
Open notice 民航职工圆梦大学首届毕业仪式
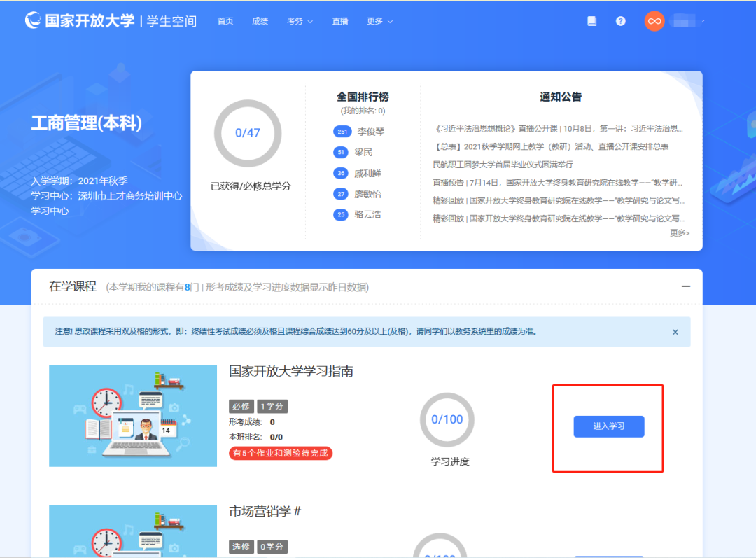[x=503, y=165]
